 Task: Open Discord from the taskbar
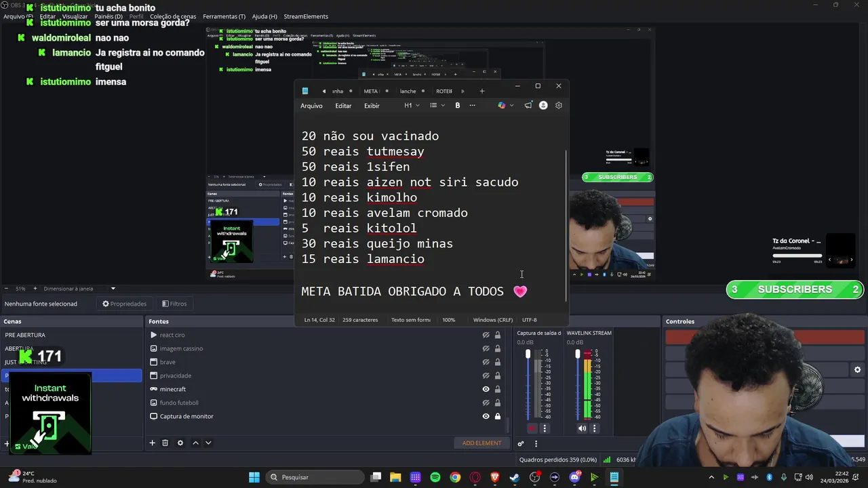pyautogui.click(x=575, y=477)
